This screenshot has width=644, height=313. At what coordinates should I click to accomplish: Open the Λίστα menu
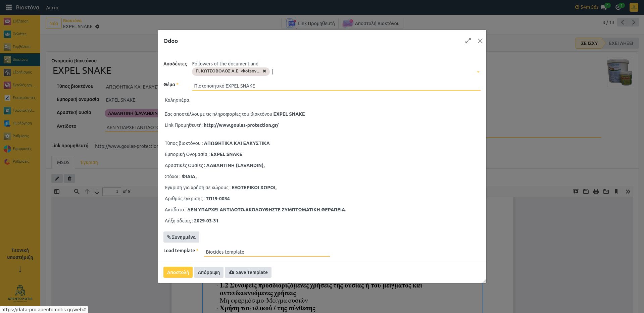pos(52,7)
